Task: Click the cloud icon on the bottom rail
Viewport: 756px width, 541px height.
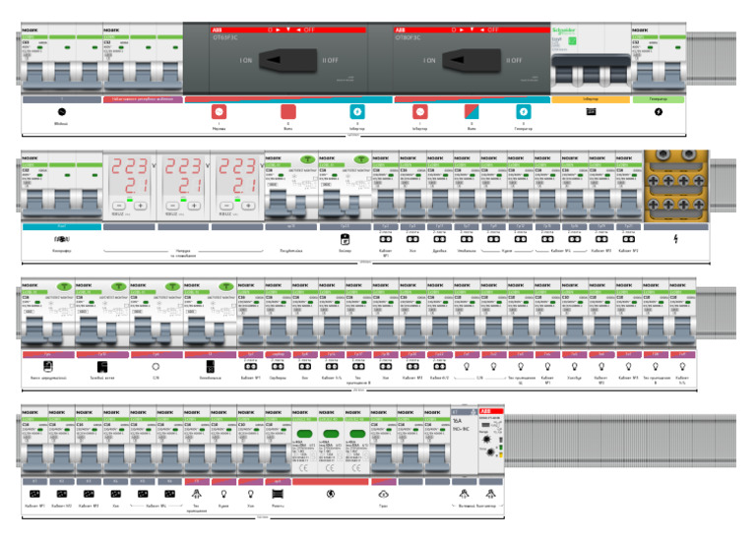Action: [384, 494]
